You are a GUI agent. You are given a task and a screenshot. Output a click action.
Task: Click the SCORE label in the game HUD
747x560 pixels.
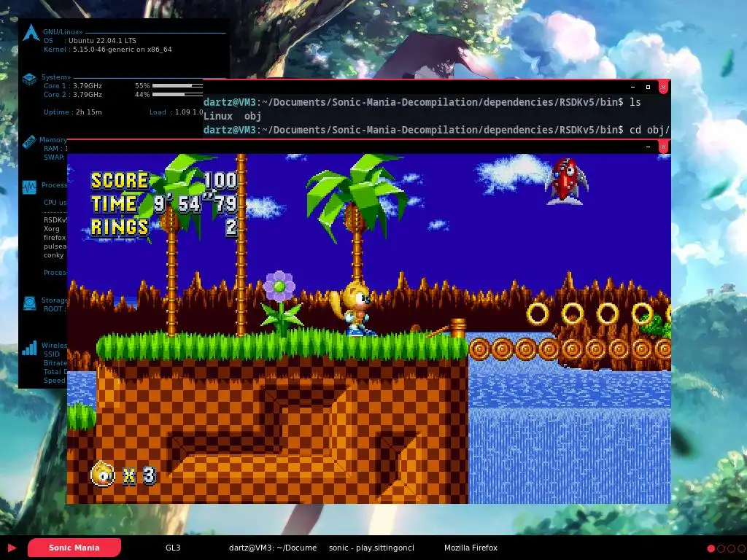click(x=120, y=181)
